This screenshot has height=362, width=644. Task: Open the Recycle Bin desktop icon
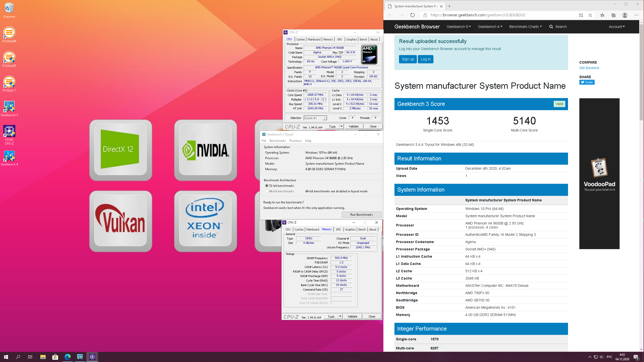pos(9,10)
